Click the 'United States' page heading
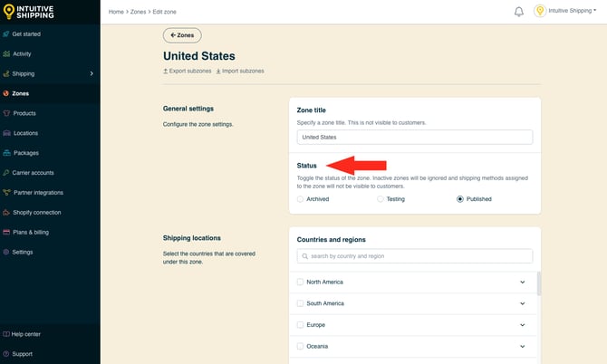 click(x=199, y=56)
